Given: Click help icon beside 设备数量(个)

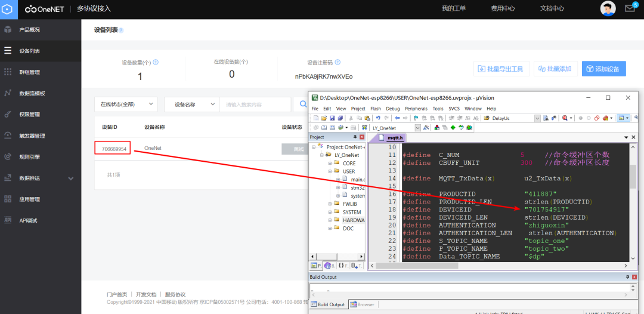Looking at the screenshot, I should coord(156,63).
